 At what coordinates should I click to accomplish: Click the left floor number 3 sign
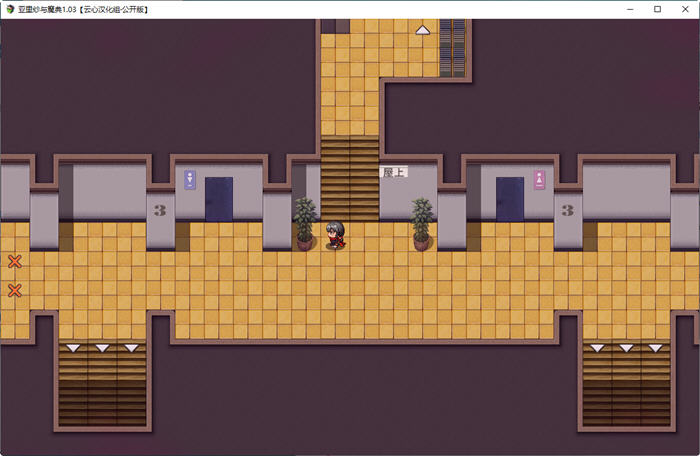tap(160, 210)
